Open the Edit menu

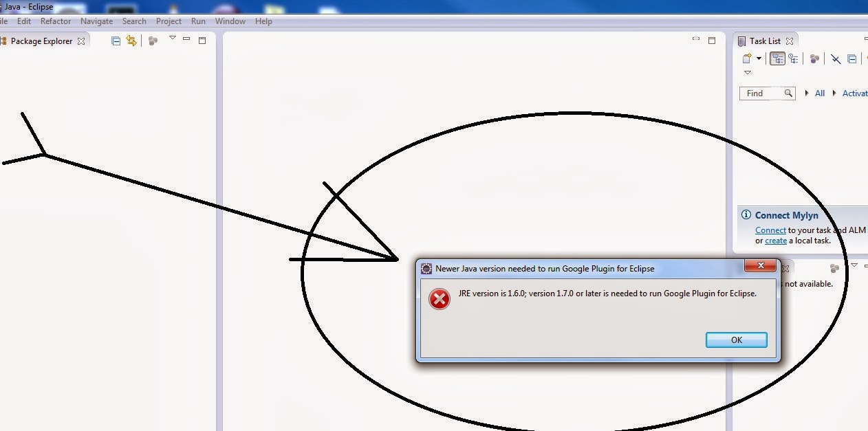coord(24,21)
